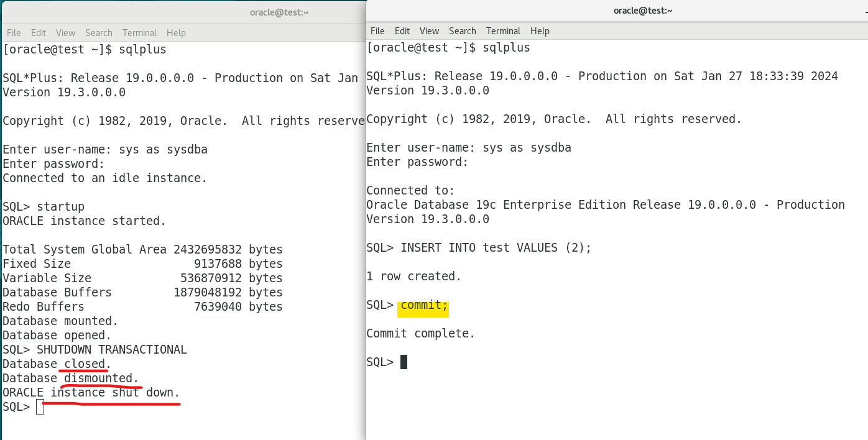Click the startup command line text
The image size is (868, 440).
click(x=60, y=207)
